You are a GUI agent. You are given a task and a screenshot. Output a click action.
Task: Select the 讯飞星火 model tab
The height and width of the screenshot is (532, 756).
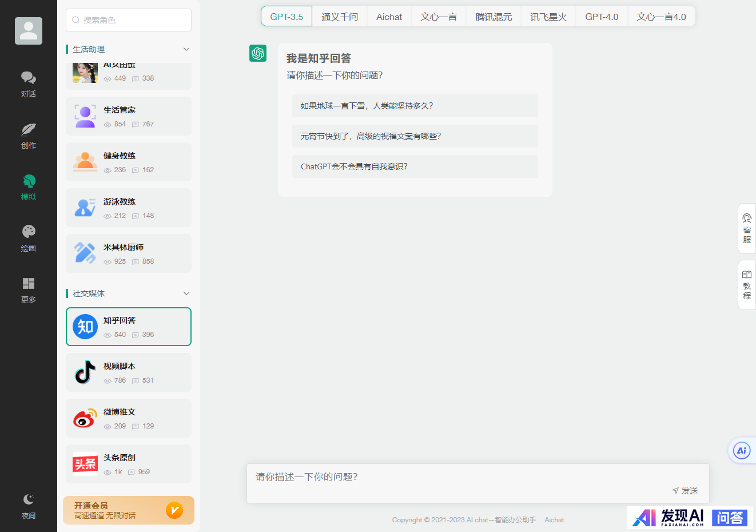point(548,17)
